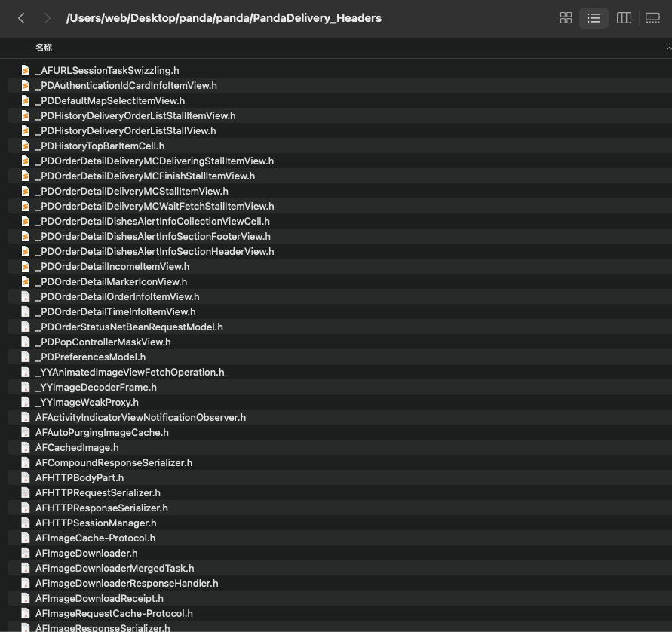Switch to icon grid view
Screen dimensions: 672x632
tap(566, 18)
